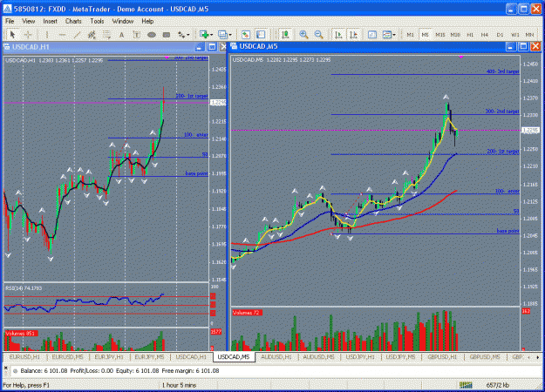
Task: Select the Fibonacci retracement tool
Action: (106, 35)
